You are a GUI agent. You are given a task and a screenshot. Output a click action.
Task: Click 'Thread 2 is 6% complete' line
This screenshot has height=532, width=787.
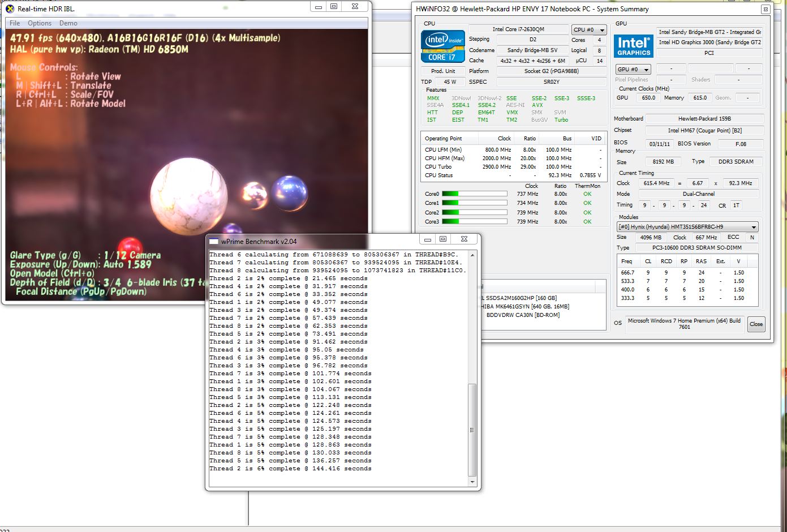pyautogui.click(x=290, y=469)
